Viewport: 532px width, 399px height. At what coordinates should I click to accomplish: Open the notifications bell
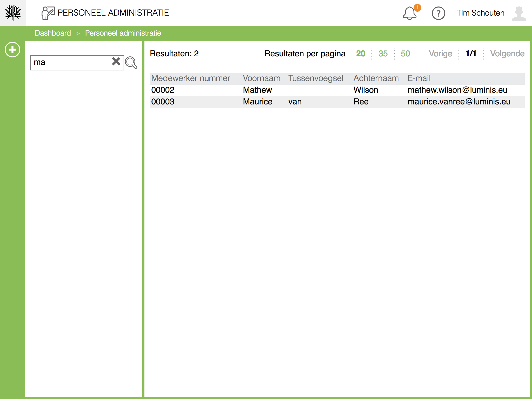coord(409,14)
